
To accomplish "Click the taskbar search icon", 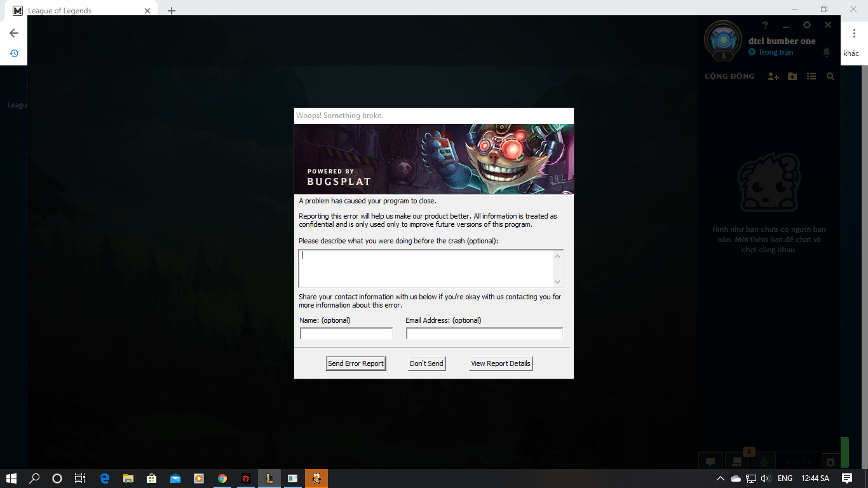I will (x=34, y=478).
